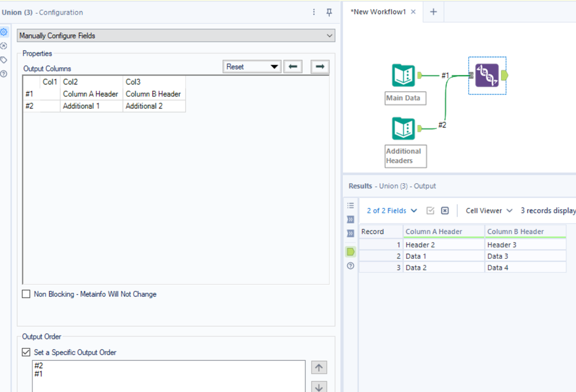The height and width of the screenshot is (392, 576).
Task: Click the X cancel icon in Results
Action: pyautogui.click(x=445, y=210)
